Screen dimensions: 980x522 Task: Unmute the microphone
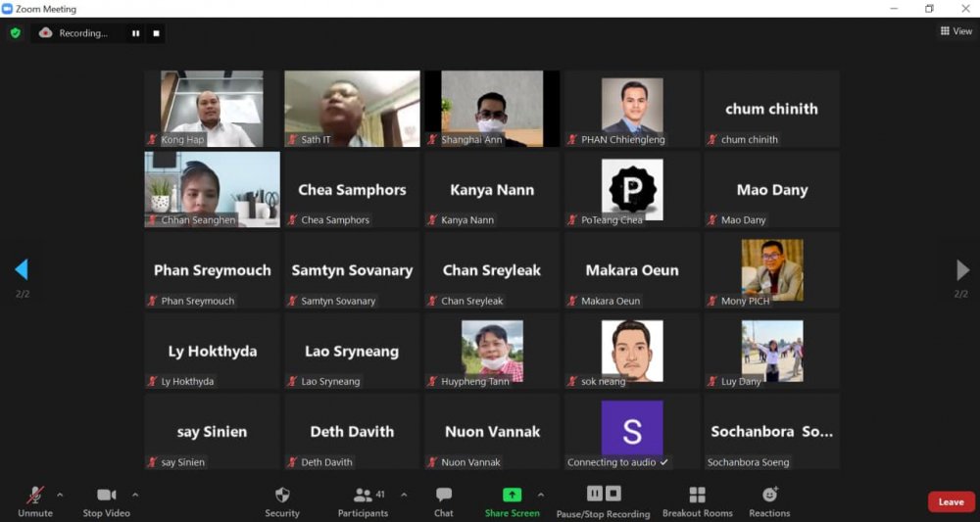click(35, 496)
